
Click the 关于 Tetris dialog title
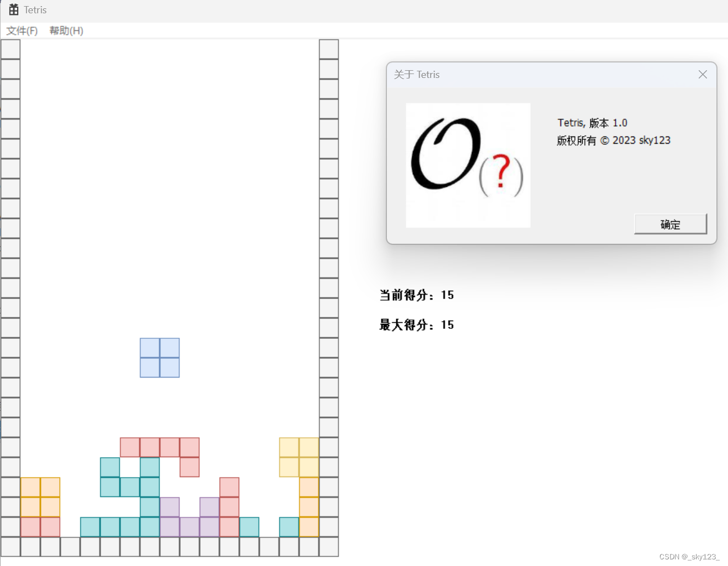tap(417, 75)
